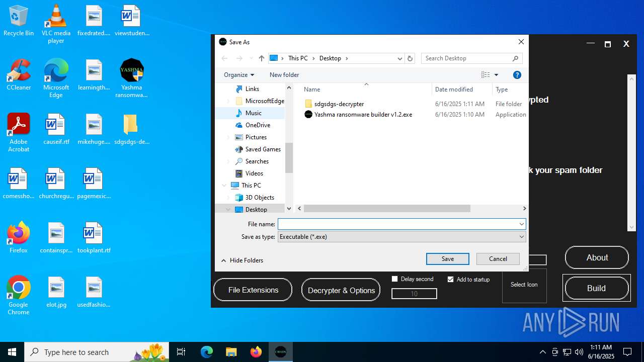The width and height of the screenshot is (644, 362).
Task: Select fixedrated image file on desktop
Action: [x=94, y=21]
